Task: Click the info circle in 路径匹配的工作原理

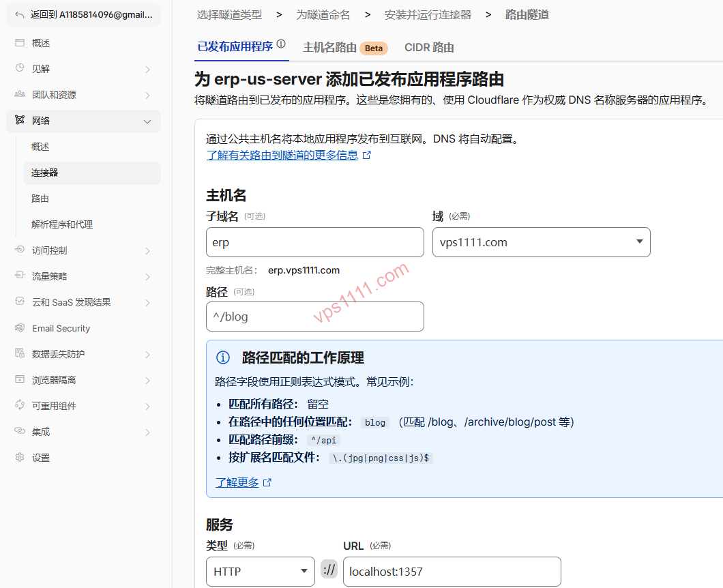Action: tap(223, 357)
